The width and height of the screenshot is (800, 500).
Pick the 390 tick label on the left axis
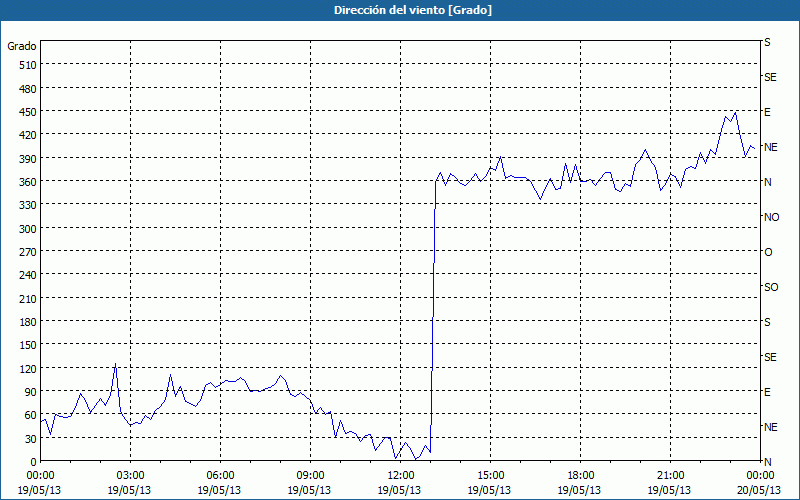click(28, 159)
